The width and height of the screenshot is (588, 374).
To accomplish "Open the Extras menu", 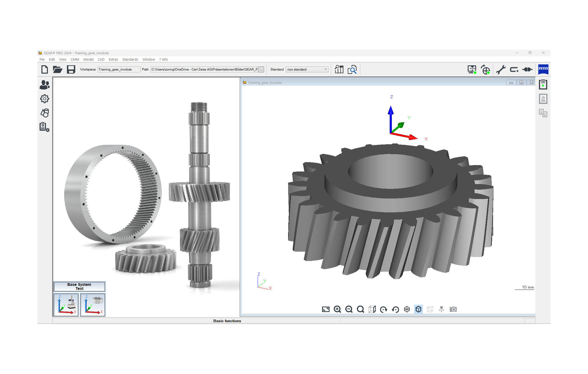I will pyautogui.click(x=113, y=60).
